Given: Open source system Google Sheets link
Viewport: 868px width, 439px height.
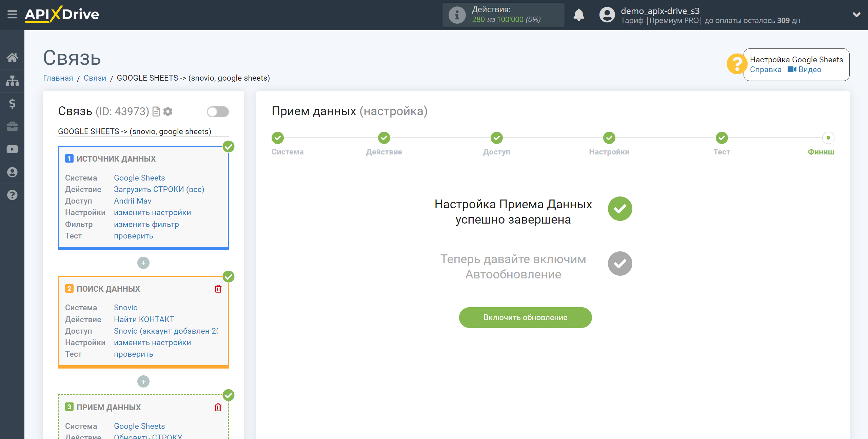Looking at the screenshot, I should [x=139, y=178].
